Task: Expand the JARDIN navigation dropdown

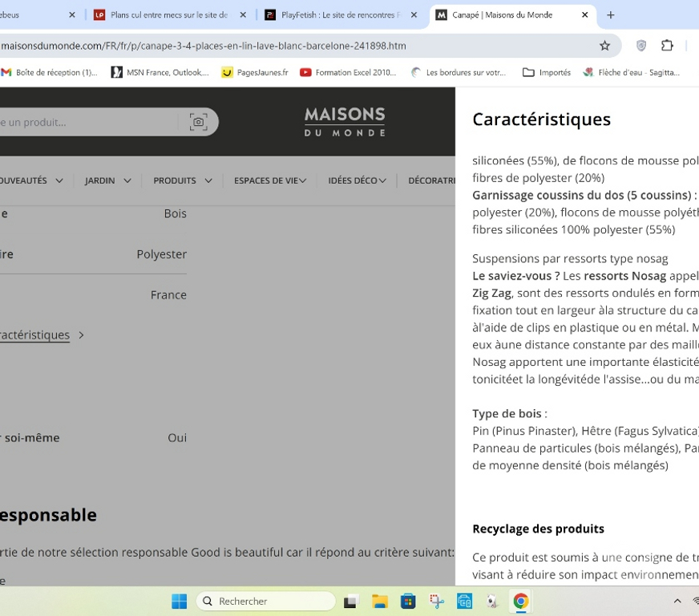Action: click(x=107, y=180)
